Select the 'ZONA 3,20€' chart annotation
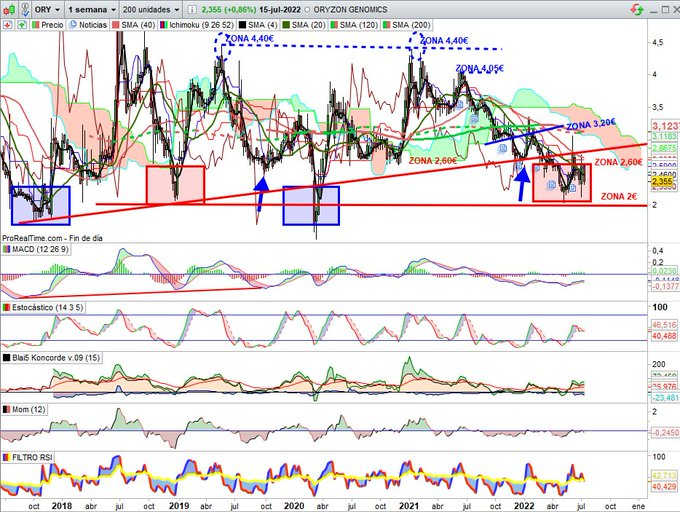The height and width of the screenshot is (512, 680). click(x=591, y=124)
